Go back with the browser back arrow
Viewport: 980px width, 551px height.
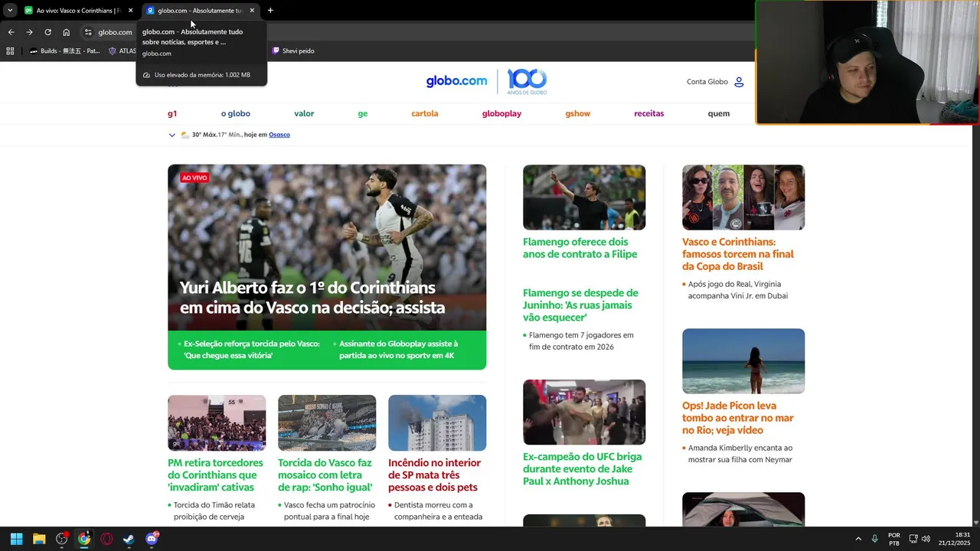click(x=11, y=32)
